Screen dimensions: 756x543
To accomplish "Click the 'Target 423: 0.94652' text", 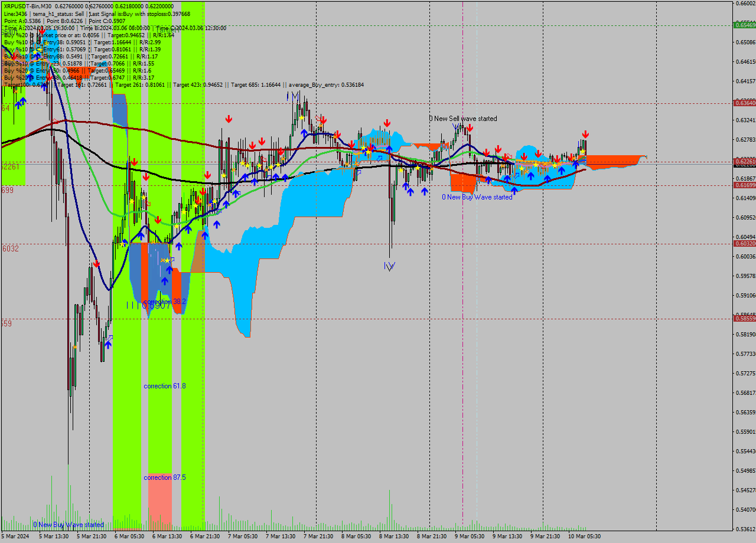I will 197,85.
